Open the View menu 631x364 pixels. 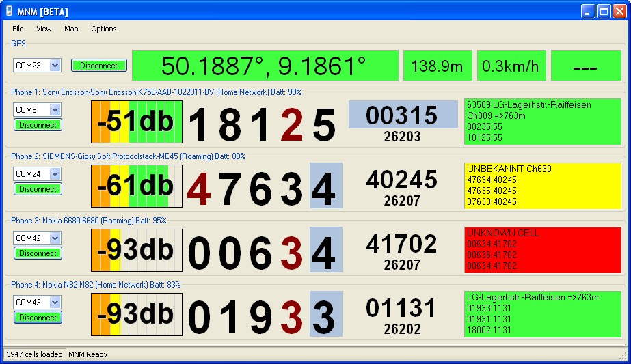44,29
